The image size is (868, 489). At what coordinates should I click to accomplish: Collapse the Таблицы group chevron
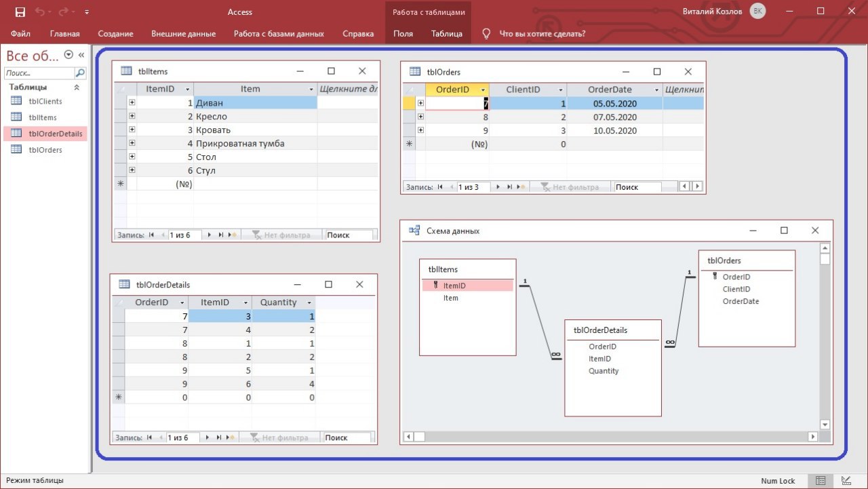pos(76,87)
